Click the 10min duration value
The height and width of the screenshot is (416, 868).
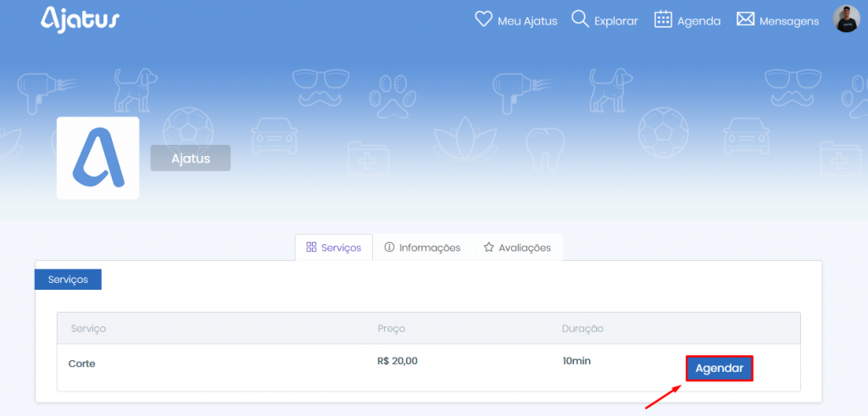coord(576,361)
